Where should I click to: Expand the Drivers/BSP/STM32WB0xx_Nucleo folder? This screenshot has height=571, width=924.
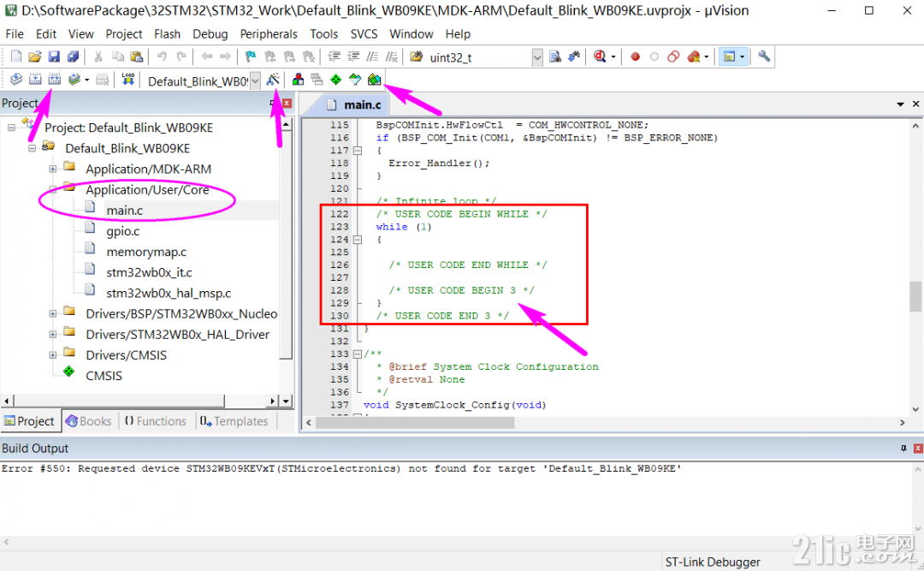[53, 314]
